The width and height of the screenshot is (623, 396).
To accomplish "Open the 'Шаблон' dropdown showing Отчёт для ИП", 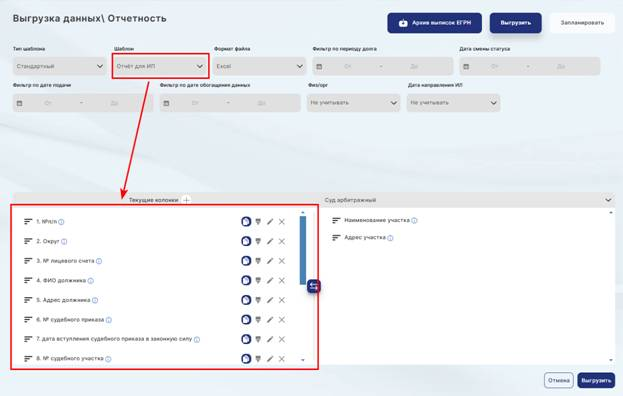I will (x=160, y=66).
